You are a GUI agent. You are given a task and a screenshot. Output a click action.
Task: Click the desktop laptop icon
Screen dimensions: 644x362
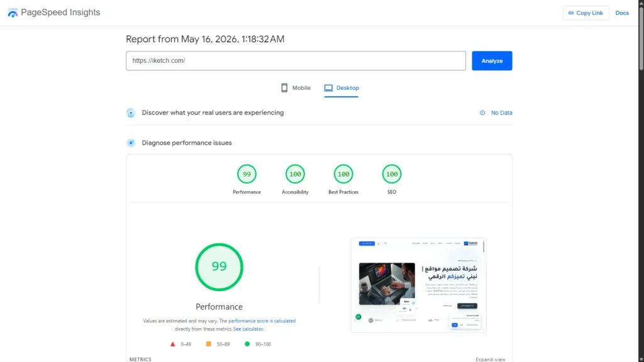328,88
